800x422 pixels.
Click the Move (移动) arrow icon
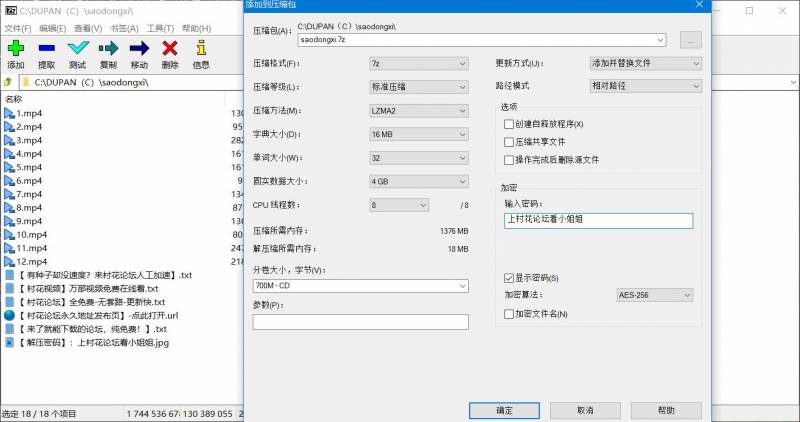tap(139, 48)
